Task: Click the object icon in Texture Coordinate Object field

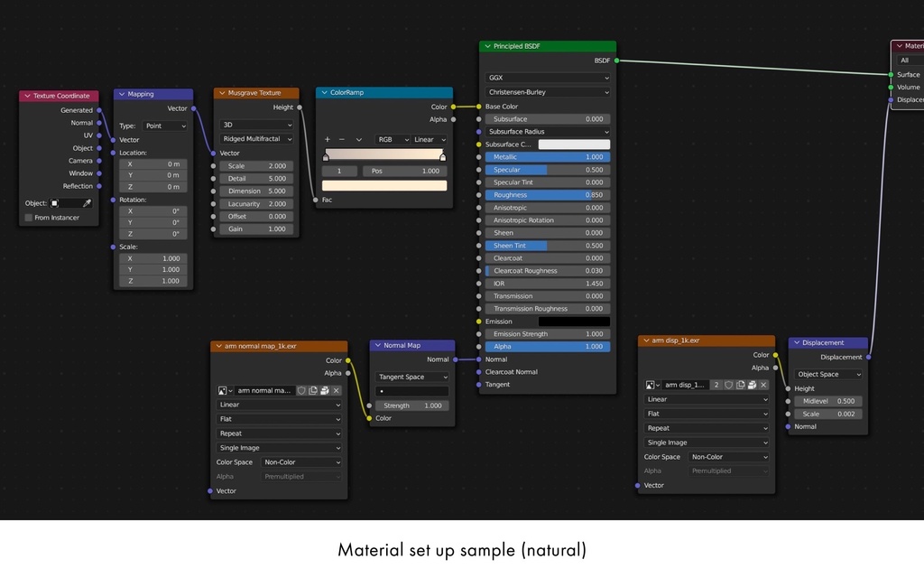Action: click(55, 203)
